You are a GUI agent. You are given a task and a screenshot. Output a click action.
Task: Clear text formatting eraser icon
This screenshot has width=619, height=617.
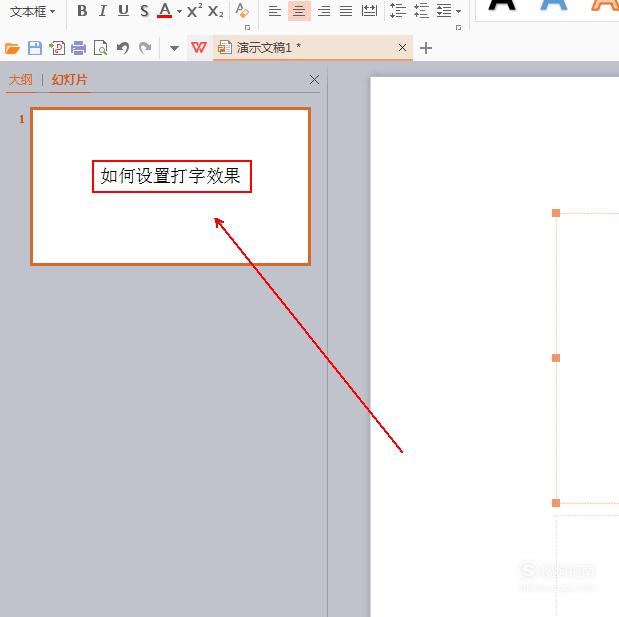click(242, 11)
